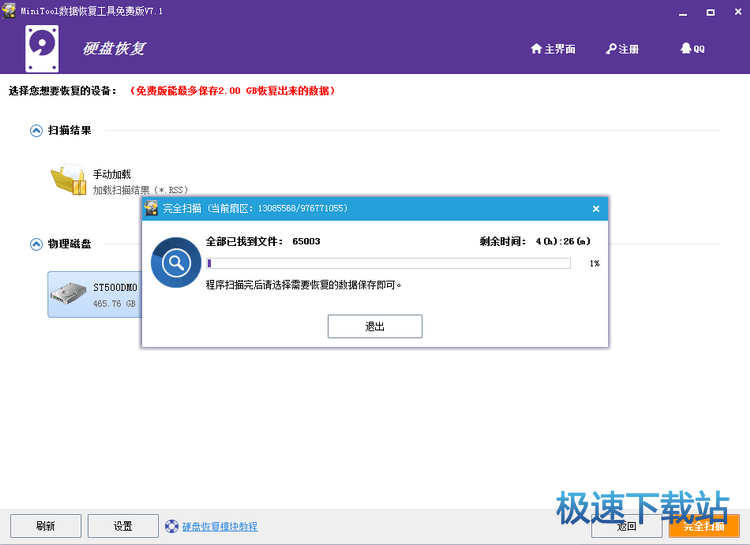Click the red free edition 2.00 GB notice
This screenshot has height=545, width=750.
(232, 91)
